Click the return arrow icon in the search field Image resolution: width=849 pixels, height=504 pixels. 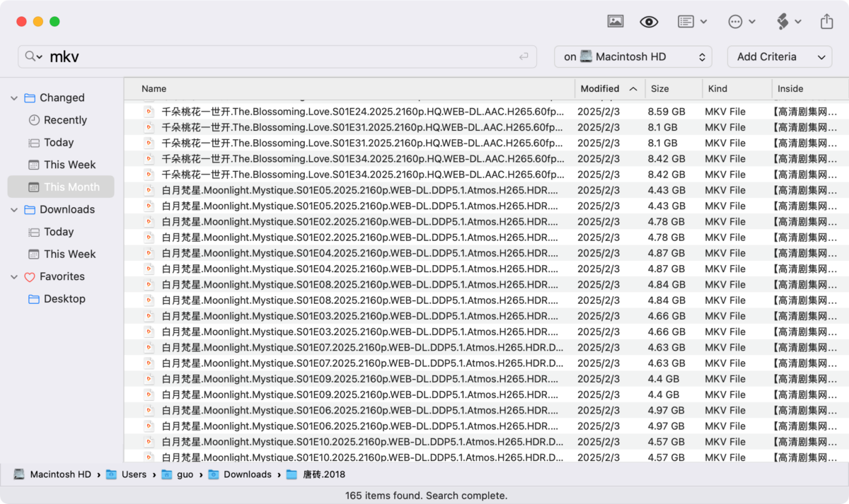524,57
